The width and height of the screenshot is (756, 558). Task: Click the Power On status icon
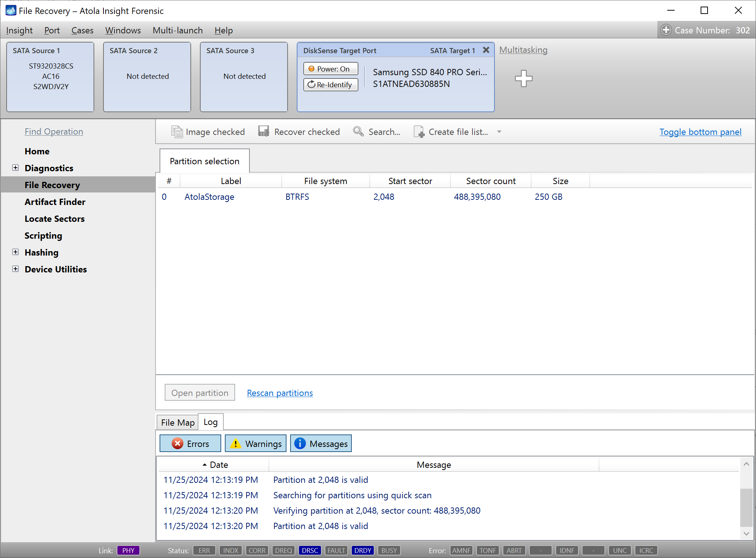(x=309, y=69)
